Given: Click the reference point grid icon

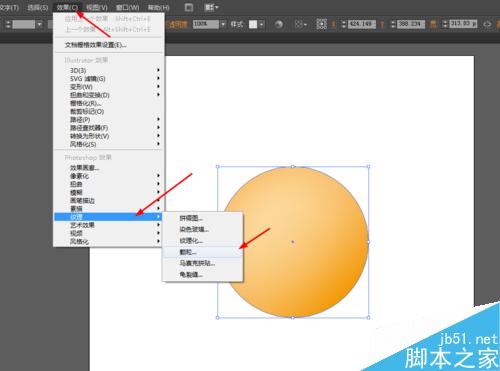Looking at the screenshot, I should (x=322, y=24).
